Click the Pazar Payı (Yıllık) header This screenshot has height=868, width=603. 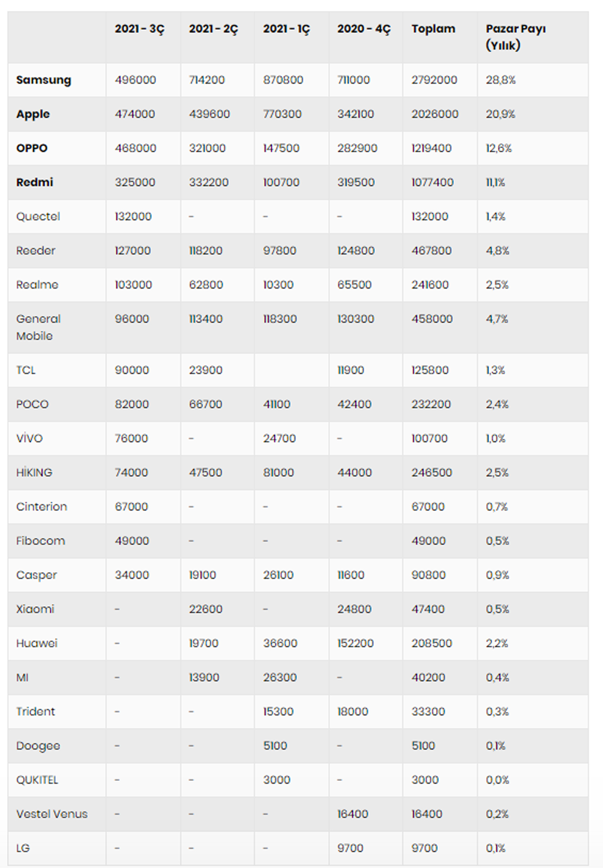click(515, 37)
